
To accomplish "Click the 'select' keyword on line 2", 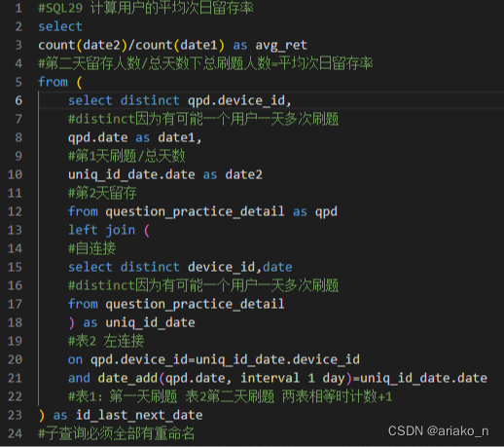I will (x=60, y=26).
